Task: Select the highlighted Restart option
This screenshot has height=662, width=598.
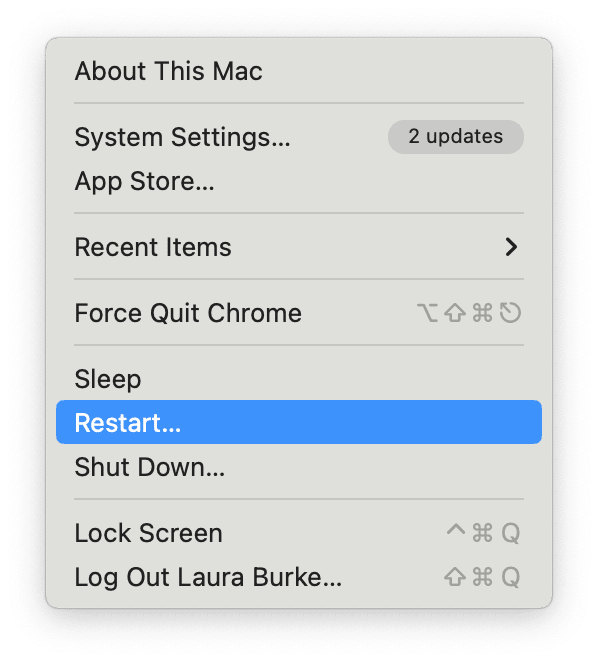Action: coord(299,422)
